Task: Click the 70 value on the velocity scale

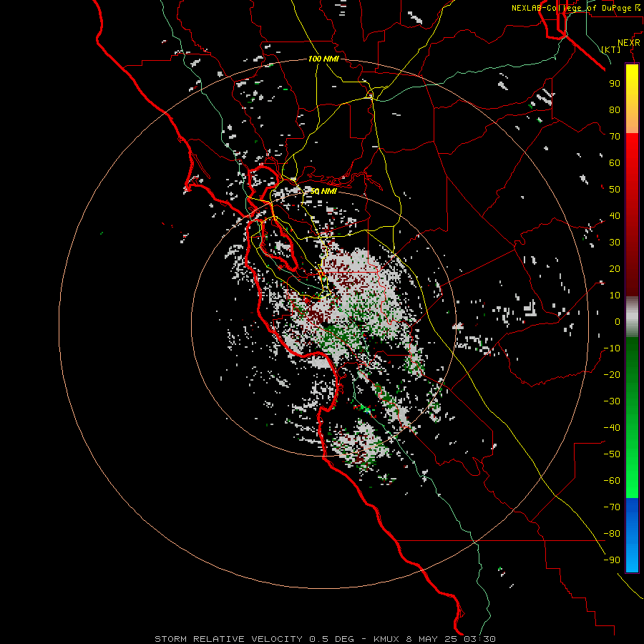Action: (x=615, y=137)
